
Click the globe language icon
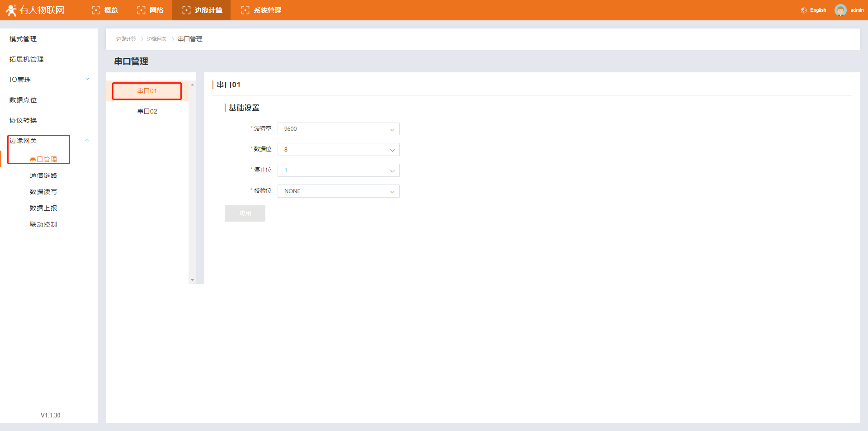(803, 10)
